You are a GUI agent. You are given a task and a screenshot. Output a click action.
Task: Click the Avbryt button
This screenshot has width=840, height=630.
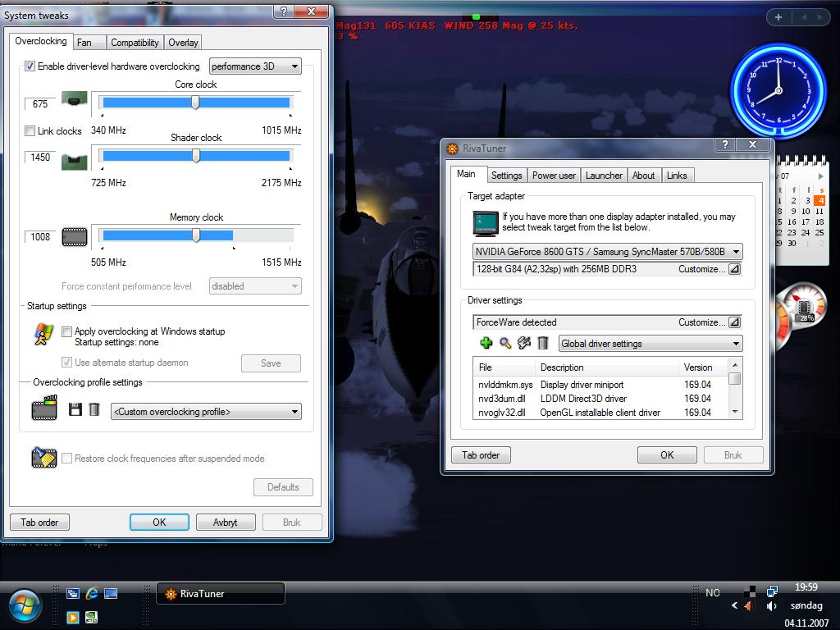click(x=226, y=523)
